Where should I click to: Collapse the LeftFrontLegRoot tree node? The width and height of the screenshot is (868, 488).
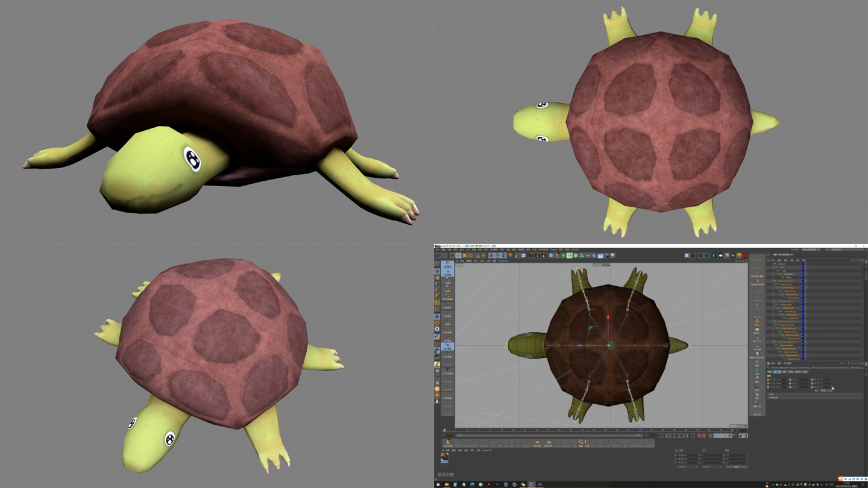tap(773, 281)
